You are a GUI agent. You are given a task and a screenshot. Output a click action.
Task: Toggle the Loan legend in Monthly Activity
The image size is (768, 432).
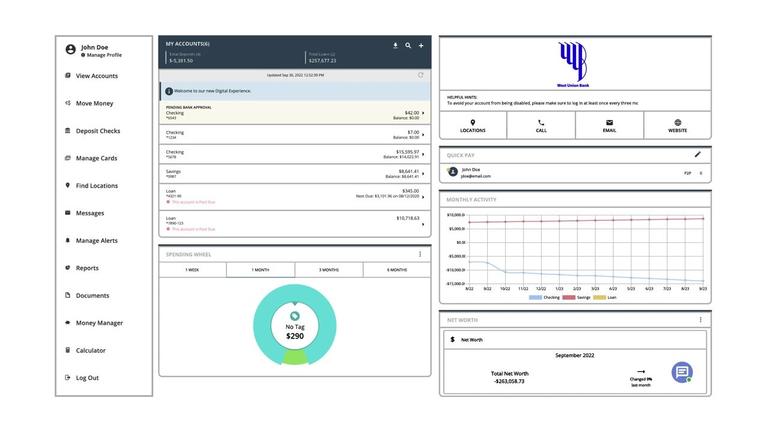point(605,297)
